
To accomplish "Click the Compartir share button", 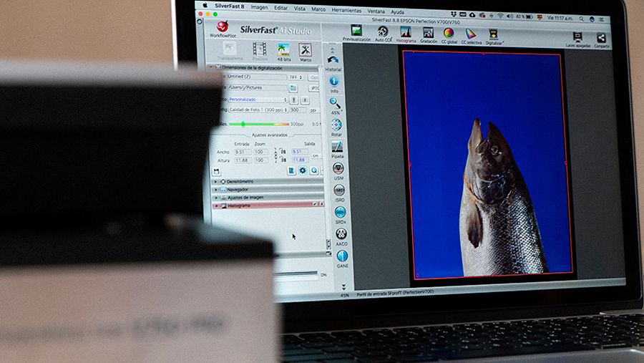I will coord(601,39).
